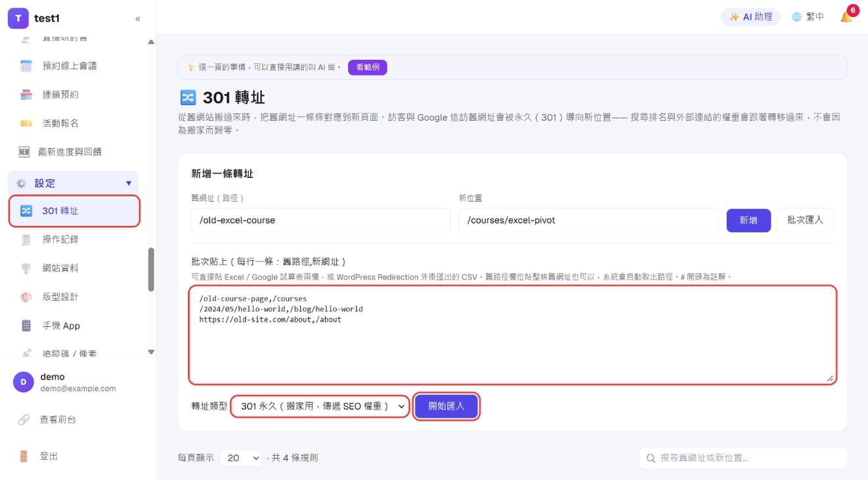Click the calendar icon beside 預約線上會議
Viewport: 868px width, 480px height.
26,66
